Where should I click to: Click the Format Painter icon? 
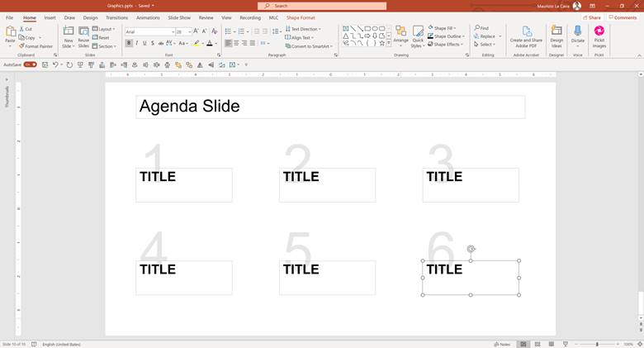21,46
